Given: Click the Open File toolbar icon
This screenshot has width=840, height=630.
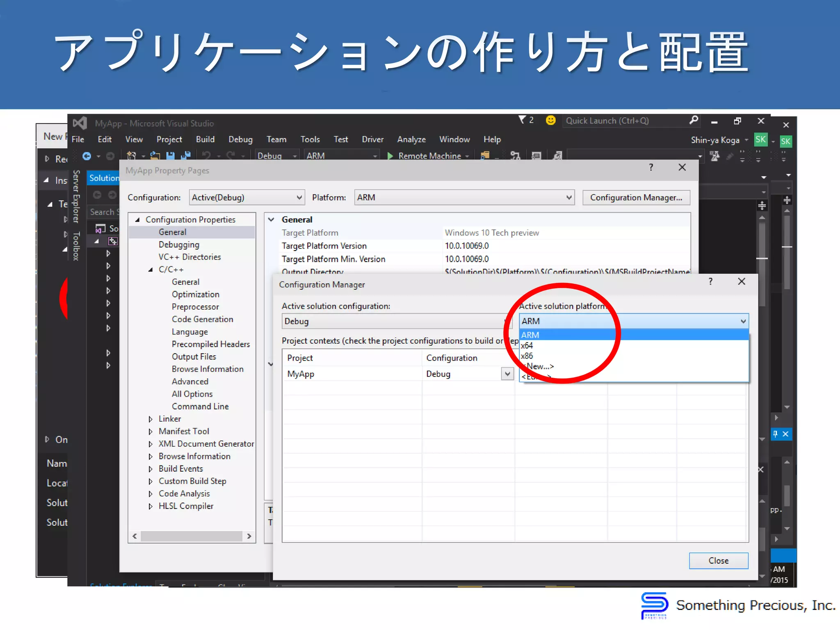Looking at the screenshot, I should tap(155, 156).
